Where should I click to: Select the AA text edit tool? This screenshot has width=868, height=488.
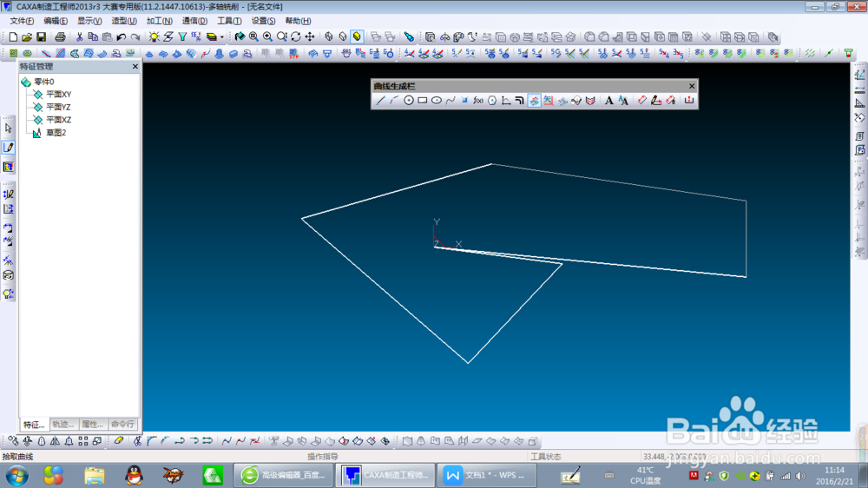pyautogui.click(x=623, y=100)
